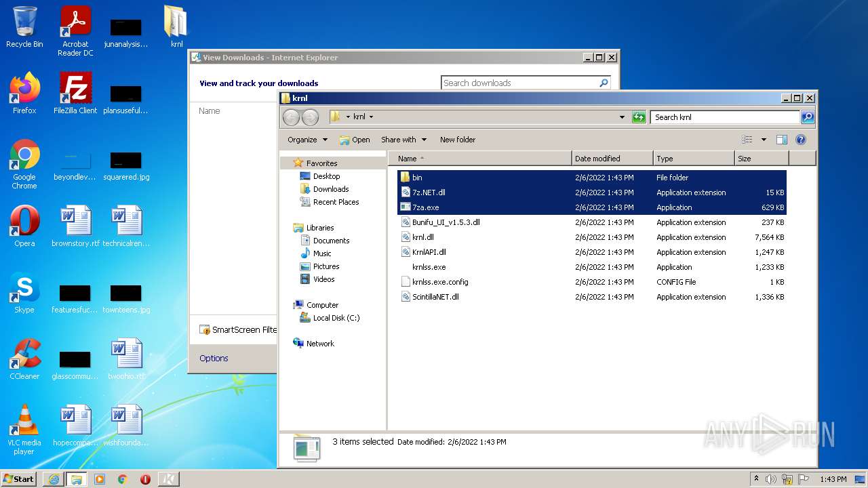Open Pictures library
Image resolution: width=868 pixels, height=488 pixels.
(x=326, y=266)
